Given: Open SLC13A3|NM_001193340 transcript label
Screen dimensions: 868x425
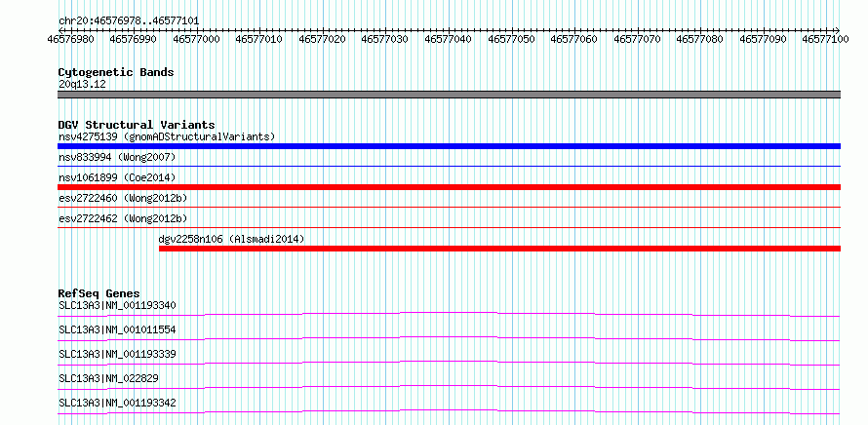Looking at the screenshot, I should click(x=117, y=305).
